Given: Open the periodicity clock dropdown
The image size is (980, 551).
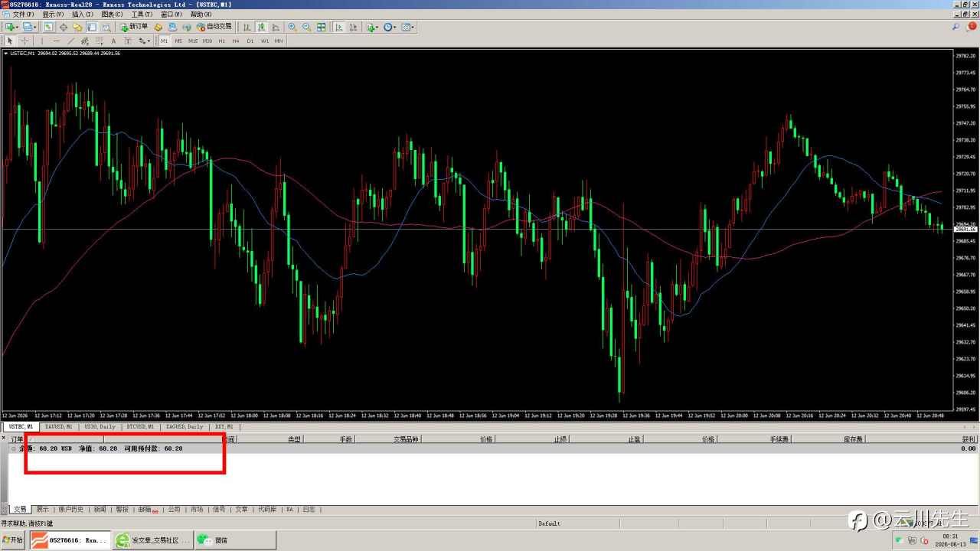Looking at the screenshot, I should pyautogui.click(x=390, y=27).
